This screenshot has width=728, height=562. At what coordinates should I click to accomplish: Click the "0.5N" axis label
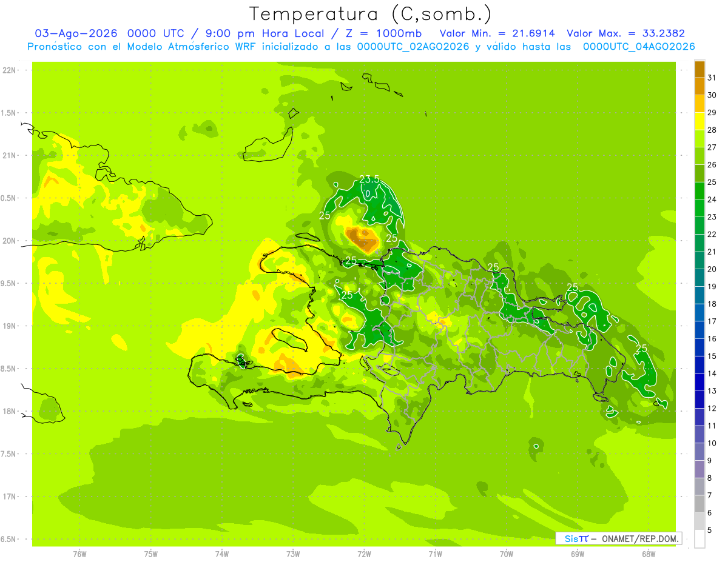coord(8,198)
